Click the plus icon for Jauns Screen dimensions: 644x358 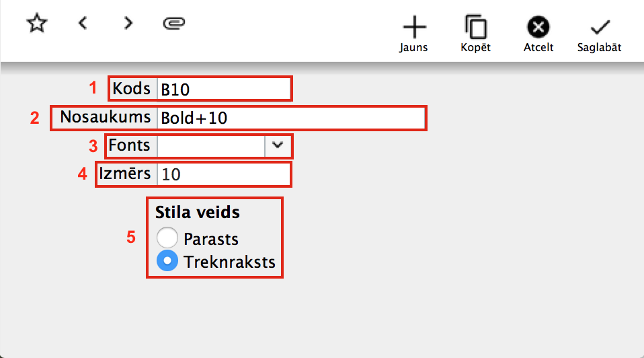[x=414, y=28]
